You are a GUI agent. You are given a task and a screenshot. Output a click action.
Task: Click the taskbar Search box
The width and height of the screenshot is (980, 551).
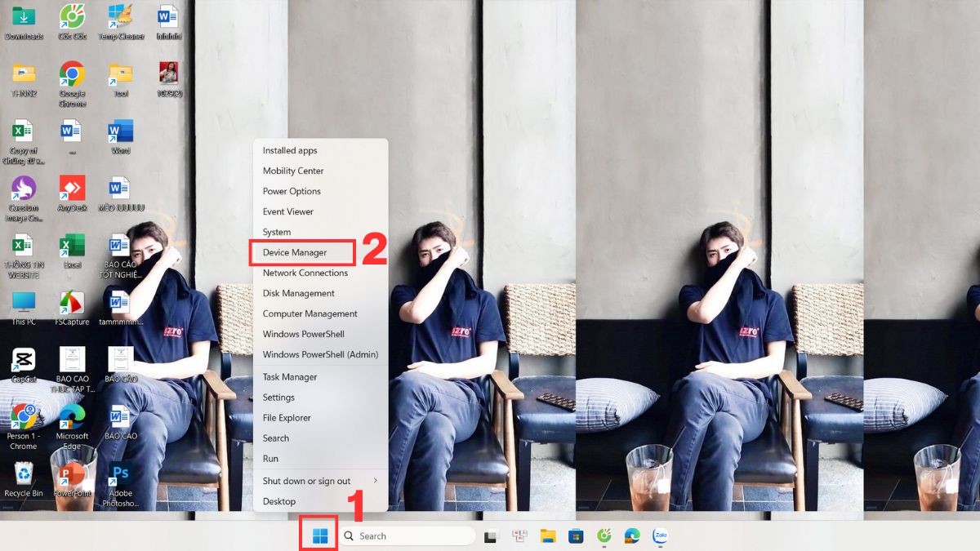(407, 536)
